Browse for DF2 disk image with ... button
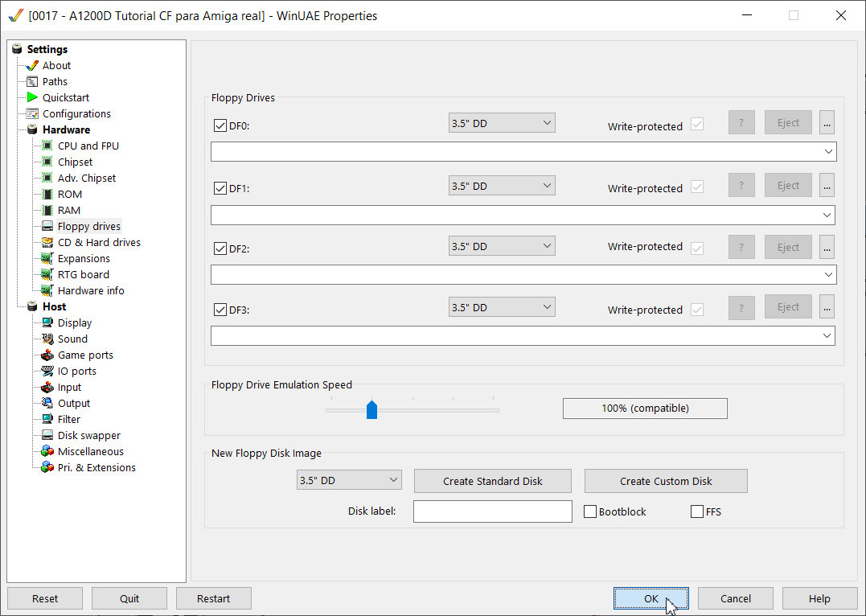Viewport: 866px width, 616px height. (827, 247)
